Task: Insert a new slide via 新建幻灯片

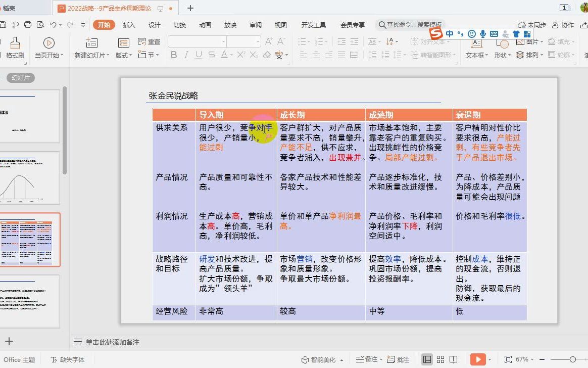Action: [x=91, y=47]
